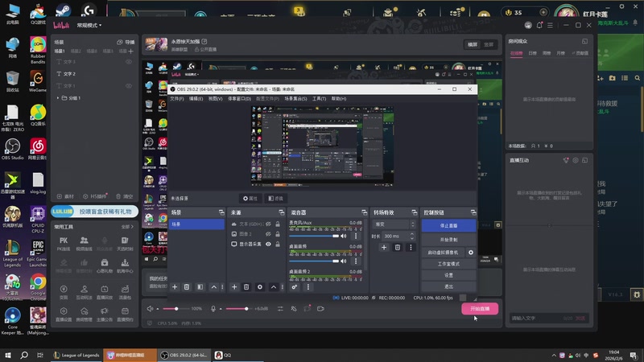Open the 常规模式 mode dropdown
Screen dimensions: 644x362
pos(89,25)
